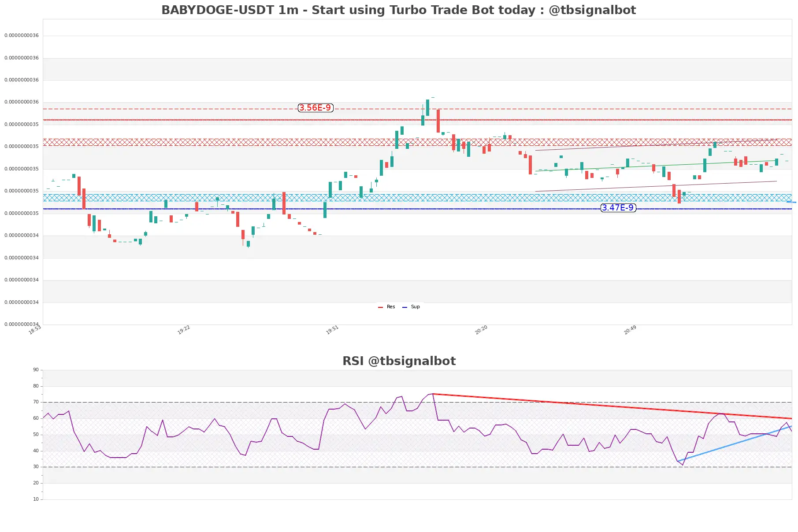Click the RSI axis value 50

[x=36, y=435]
